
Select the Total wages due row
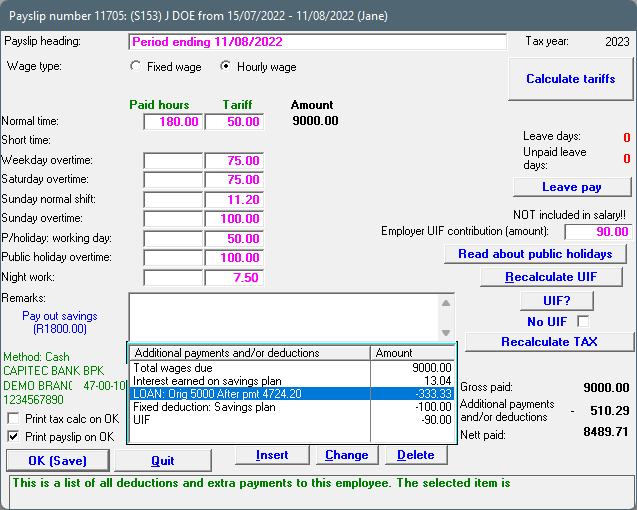pos(292,368)
